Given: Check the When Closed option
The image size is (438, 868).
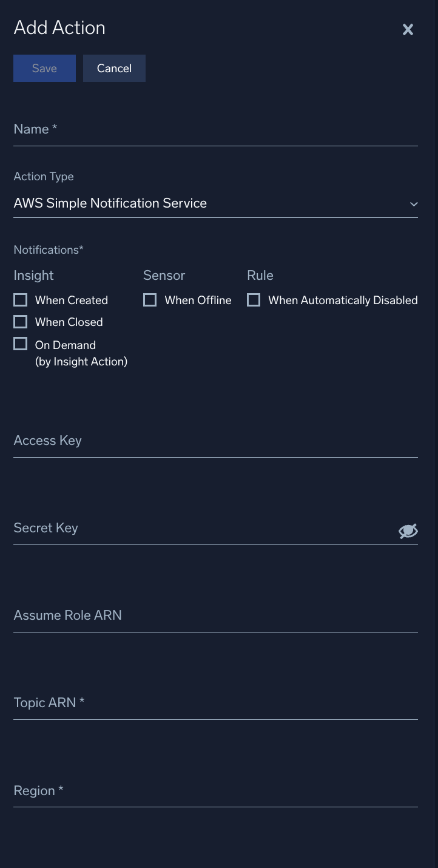Looking at the screenshot, I should 20,321.
